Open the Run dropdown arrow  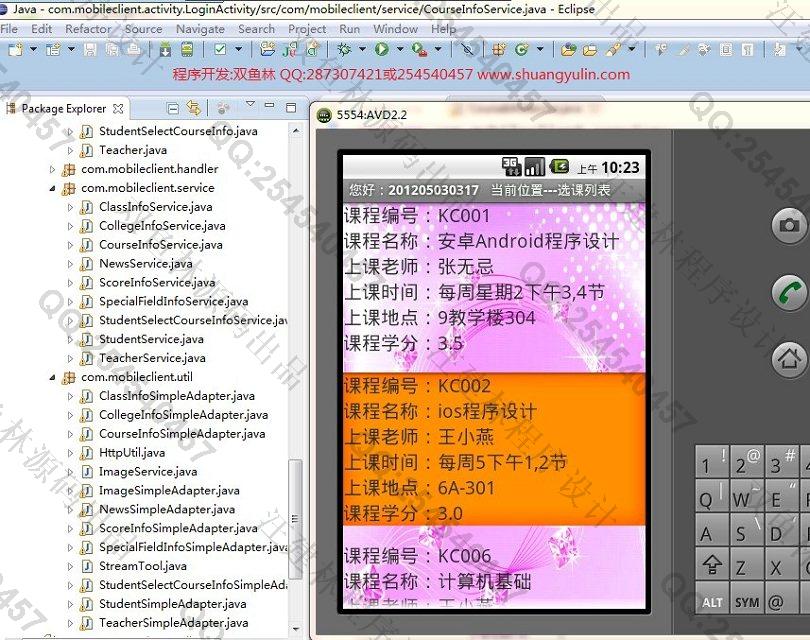tap(400, 50)
